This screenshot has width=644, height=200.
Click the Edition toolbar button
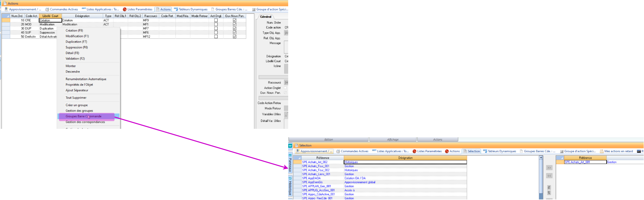pyautogui.click(x=328, y=140)
